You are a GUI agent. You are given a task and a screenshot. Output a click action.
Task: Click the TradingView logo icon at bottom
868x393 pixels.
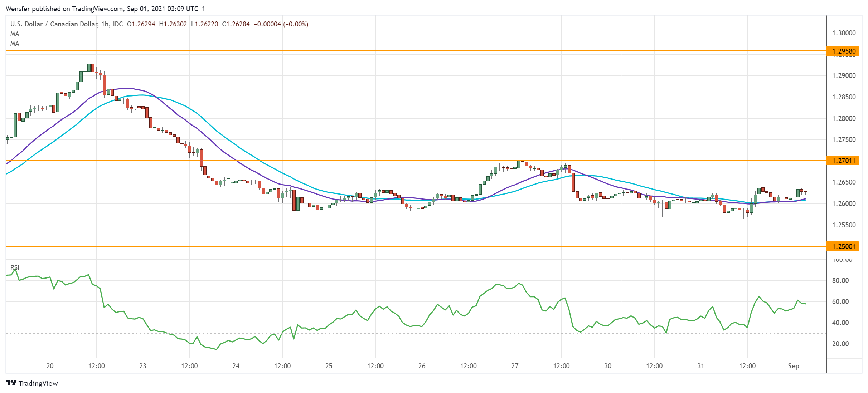click(11, 383)
